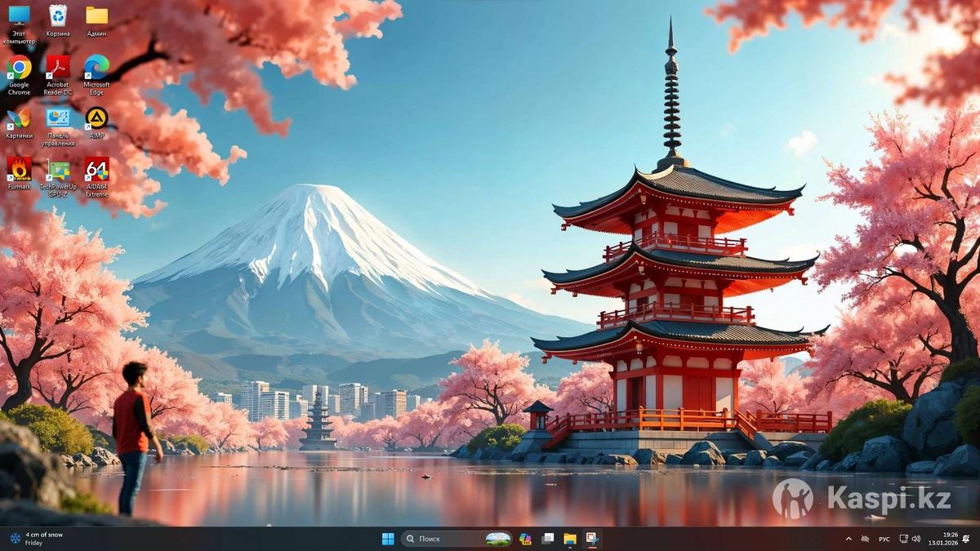Open the weather widget showing snow
The image size is (980, 551).
click(37, 539)
